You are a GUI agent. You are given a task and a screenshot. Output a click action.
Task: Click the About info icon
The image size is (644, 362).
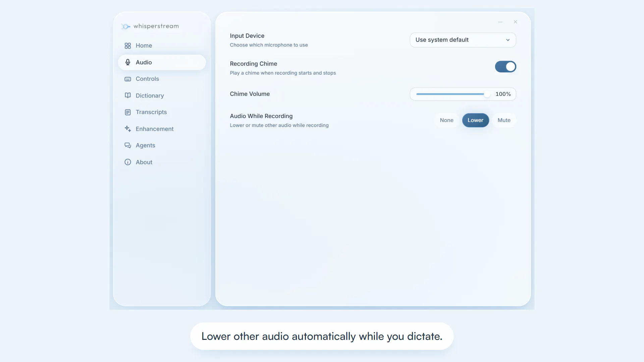[128, 162]
